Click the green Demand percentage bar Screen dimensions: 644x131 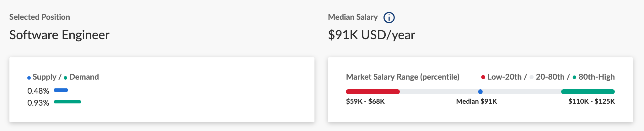click(67, 102)
